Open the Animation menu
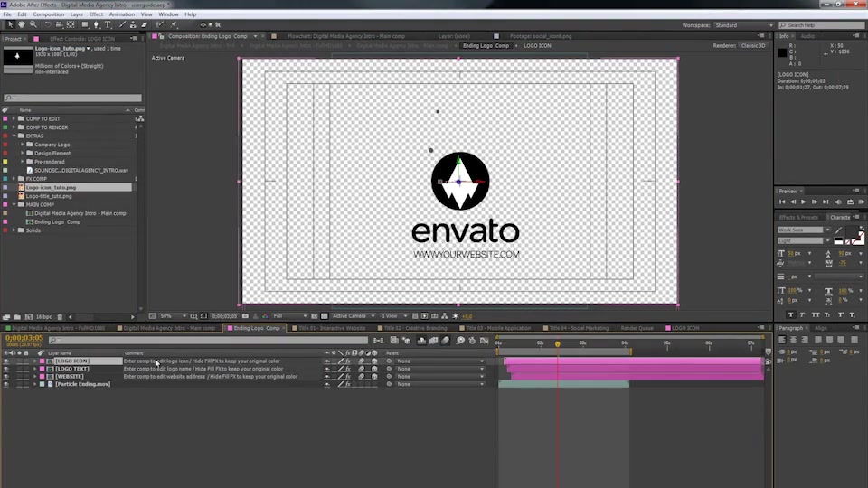Viewport: 868px width, 488px height. pos(122,14)
